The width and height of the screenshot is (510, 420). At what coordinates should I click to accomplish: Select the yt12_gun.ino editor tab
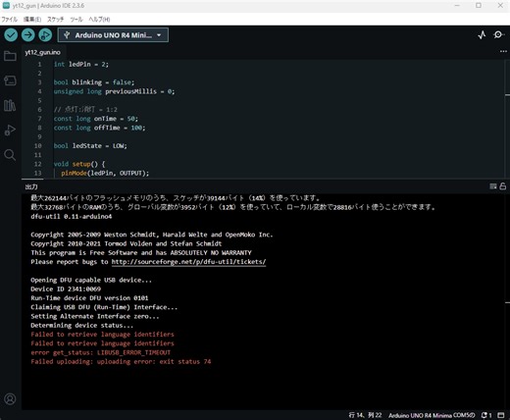coord(43,52)
